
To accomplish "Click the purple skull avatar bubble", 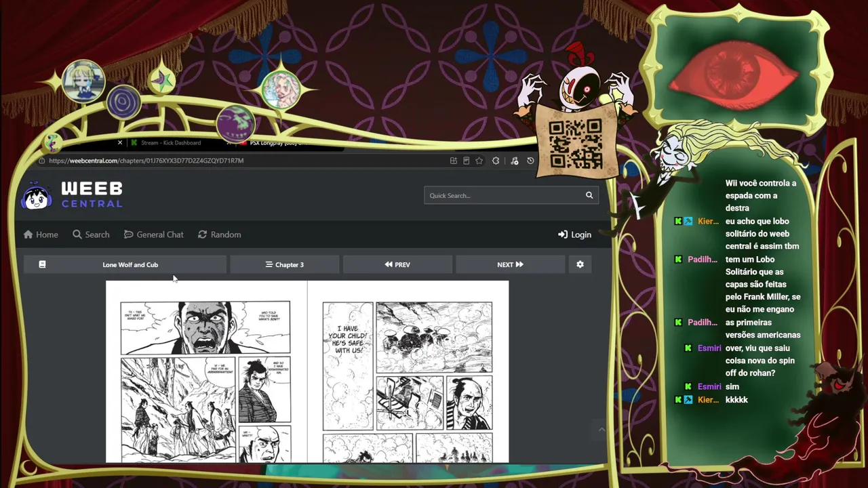I will [x=235, y=123].
